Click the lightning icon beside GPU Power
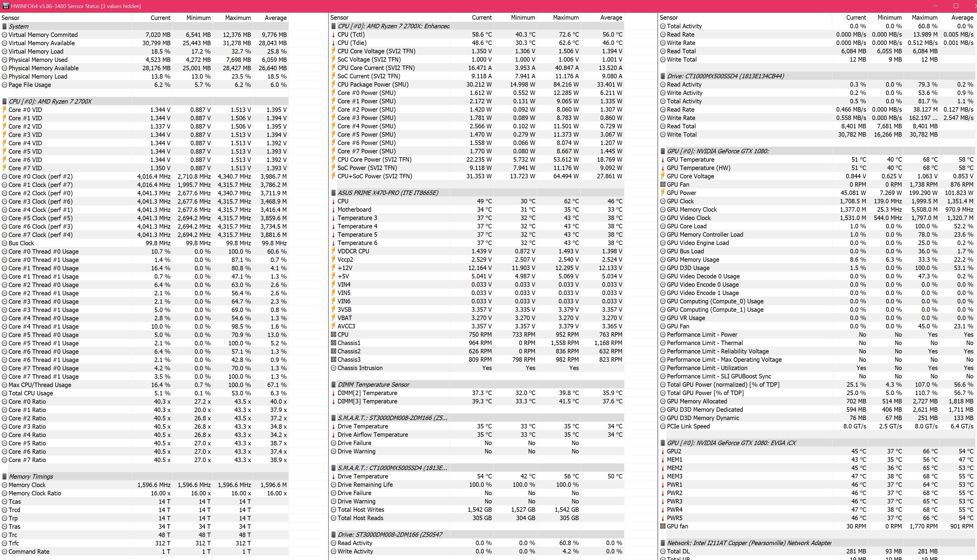This screenshot has width=977, height=560. (663, 193)
